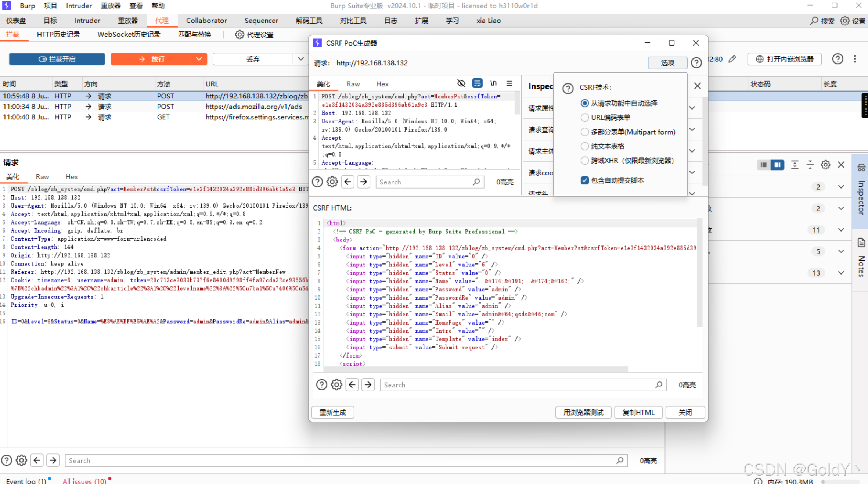The image size is (868, 484).
Task: Open dropdown arrow beside 丢弃 button
Action: [300, 59]
